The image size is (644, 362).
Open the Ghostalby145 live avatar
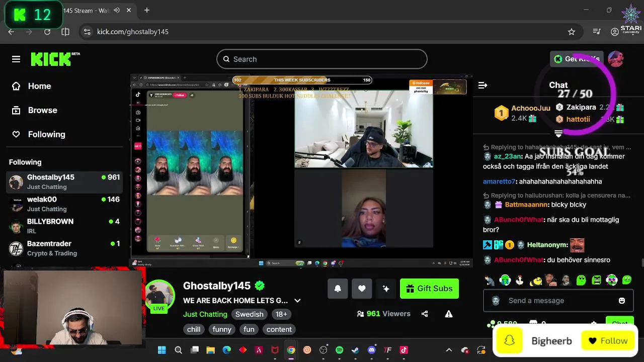pyautogui.click(x=159, y=296)
